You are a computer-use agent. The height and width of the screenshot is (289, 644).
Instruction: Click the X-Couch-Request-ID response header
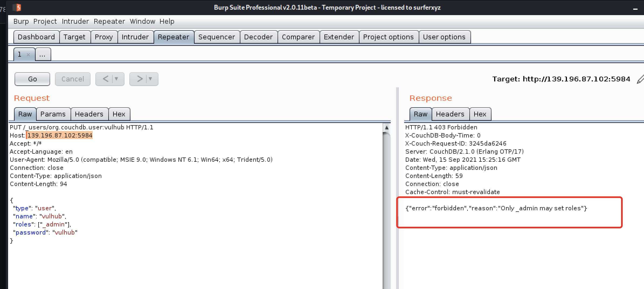(x=456, y=143)
